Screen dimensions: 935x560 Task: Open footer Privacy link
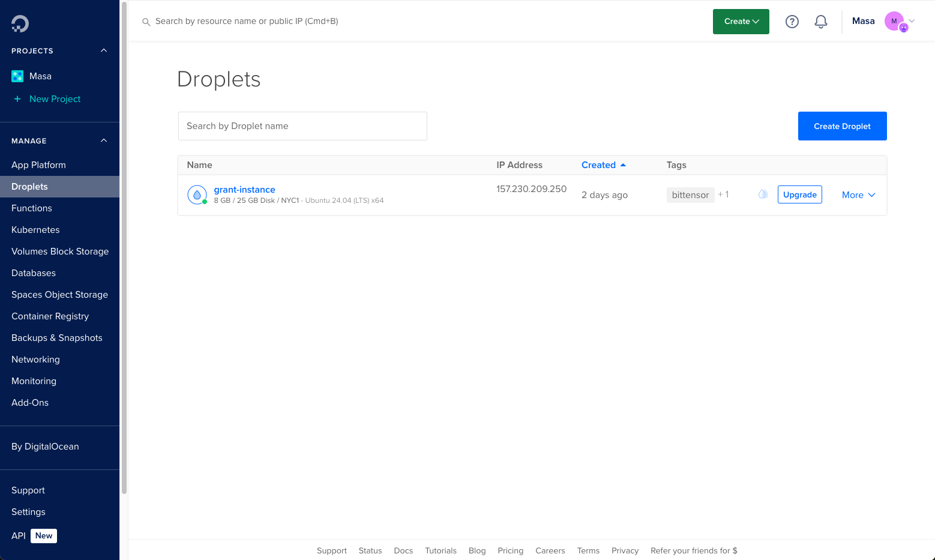[625, 551]
